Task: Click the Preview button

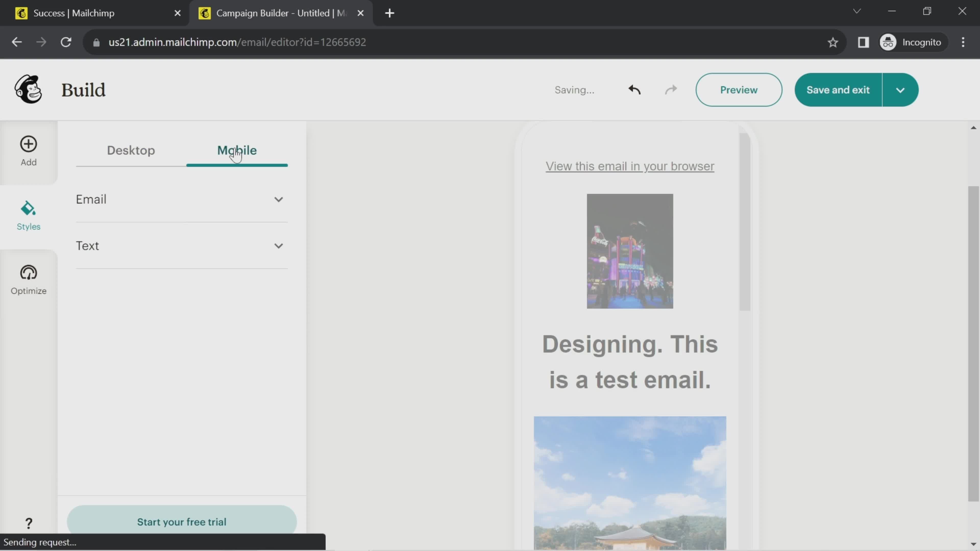Action: click(738, 90)
